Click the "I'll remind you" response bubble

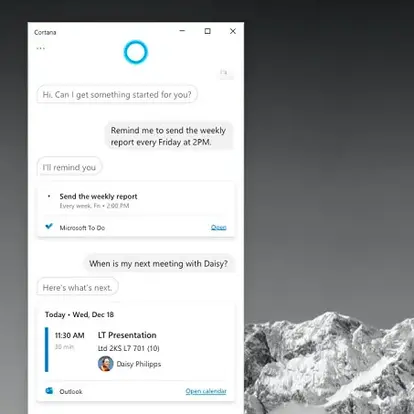tap(69, 167)
